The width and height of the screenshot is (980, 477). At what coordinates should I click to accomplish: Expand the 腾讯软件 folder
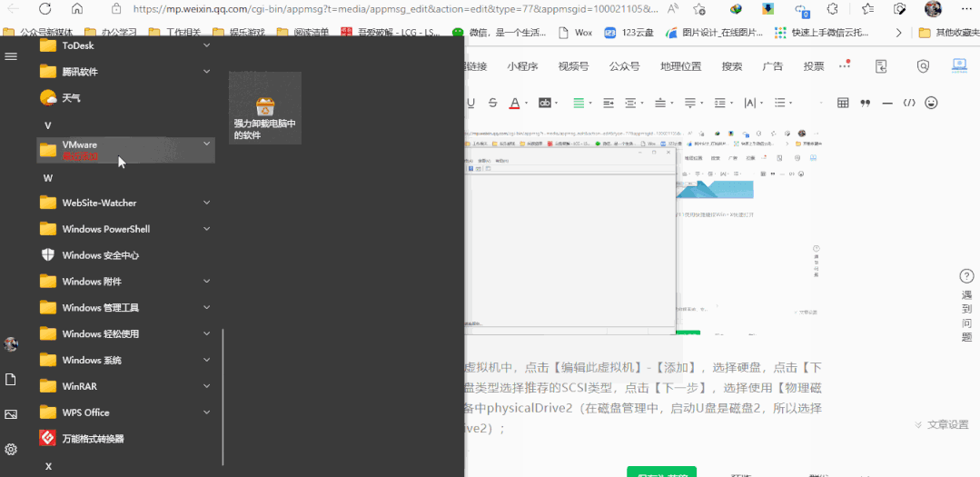(125, 71)
